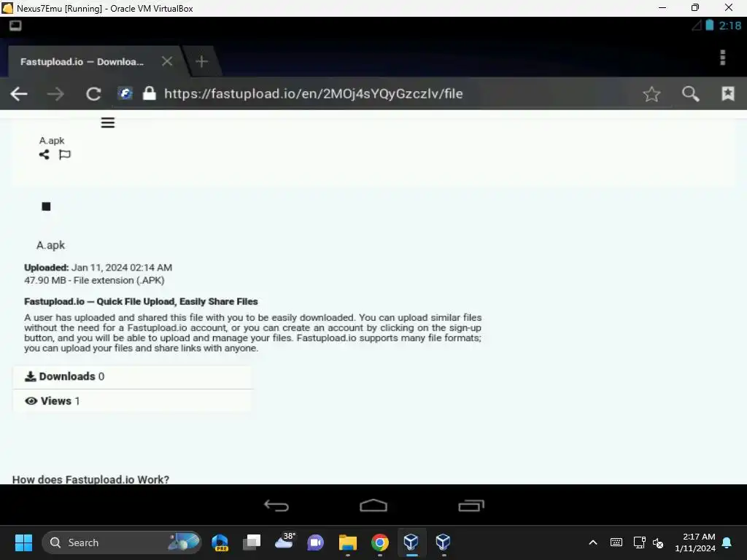
Task: Click the Windows taskbar Search box
Action: point(122,542)
